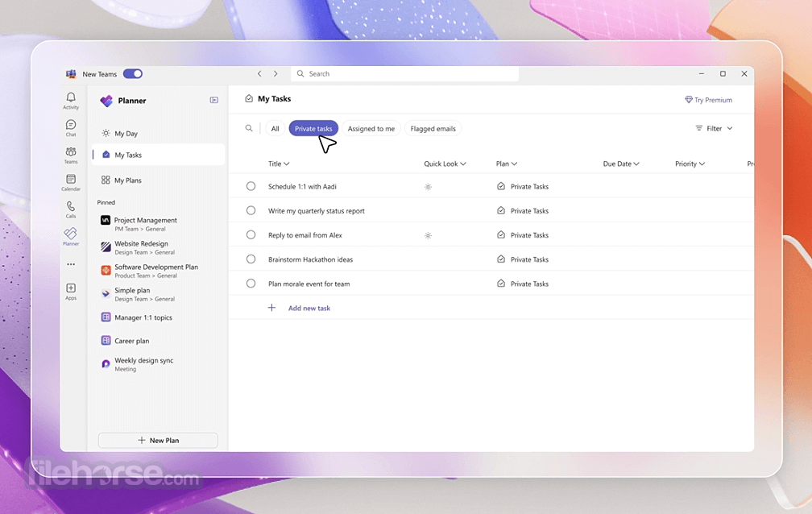This screenshot has height=514, width=812.
Task: Click the Search input field
Action: point(404,73)
